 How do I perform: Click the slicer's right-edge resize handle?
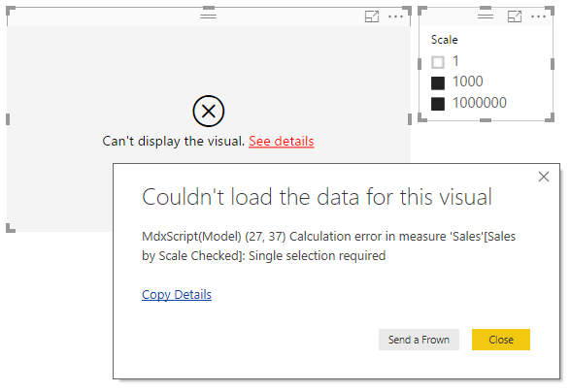coord(553,64)
